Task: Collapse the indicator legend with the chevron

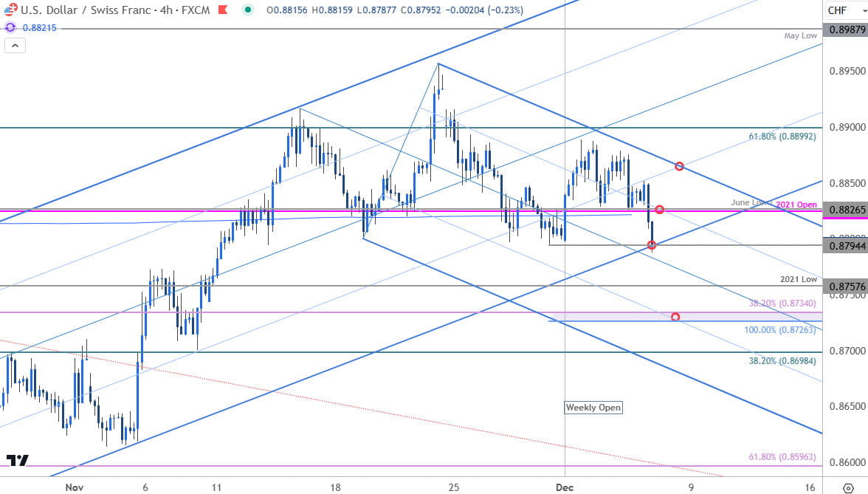Action: pos(15,46)
